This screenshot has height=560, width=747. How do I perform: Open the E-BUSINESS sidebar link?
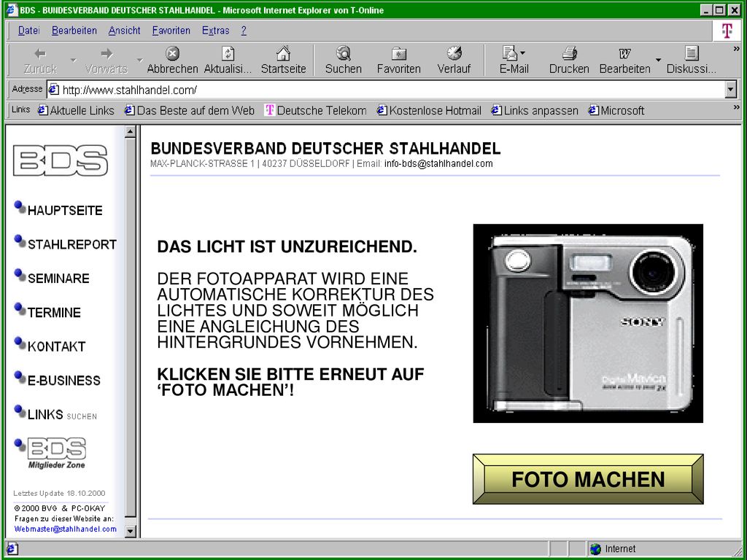(64, 381)
